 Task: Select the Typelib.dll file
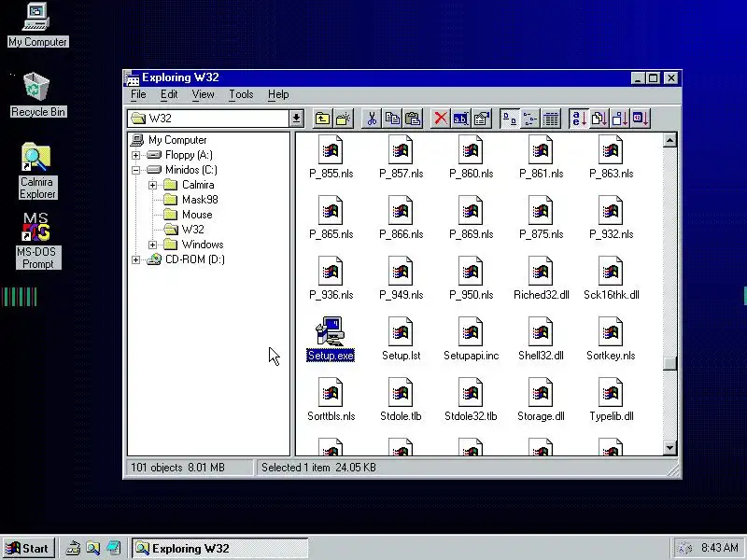pos(611,399)
